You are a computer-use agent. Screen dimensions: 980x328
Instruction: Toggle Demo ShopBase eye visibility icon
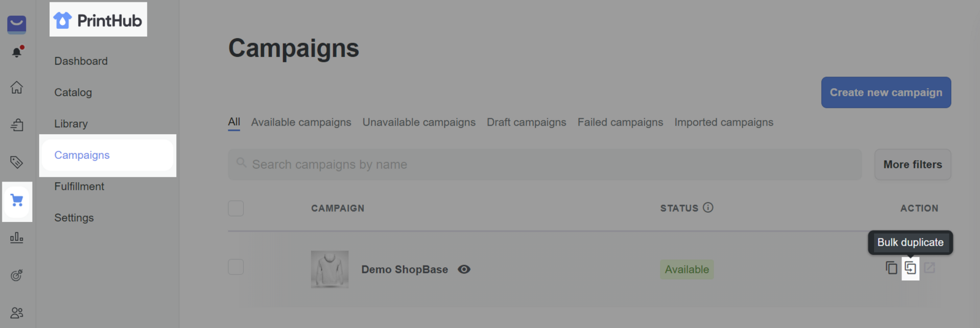(x=464, y=269)
